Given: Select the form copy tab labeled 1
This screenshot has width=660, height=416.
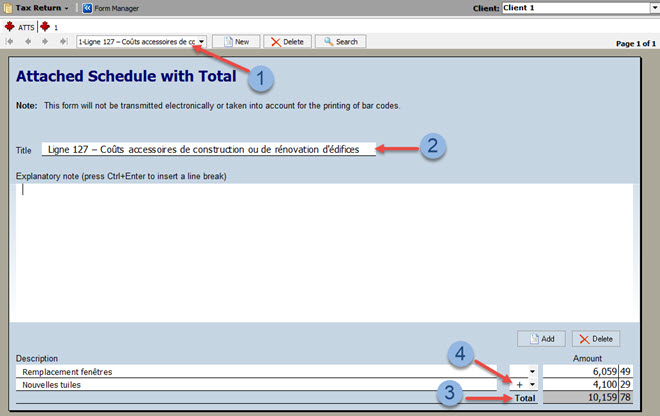Looking at the screenshot, I should (50, 27).
